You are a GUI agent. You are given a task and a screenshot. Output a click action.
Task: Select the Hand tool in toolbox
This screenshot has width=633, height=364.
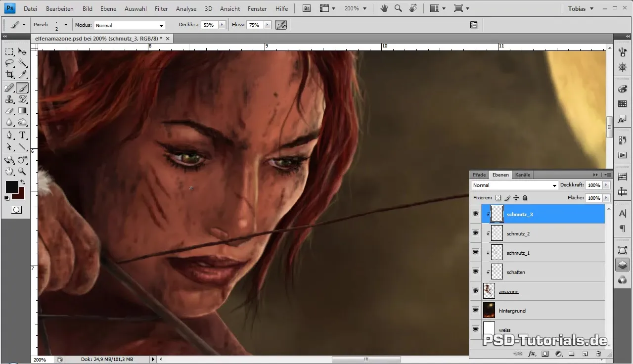point(9,171)
